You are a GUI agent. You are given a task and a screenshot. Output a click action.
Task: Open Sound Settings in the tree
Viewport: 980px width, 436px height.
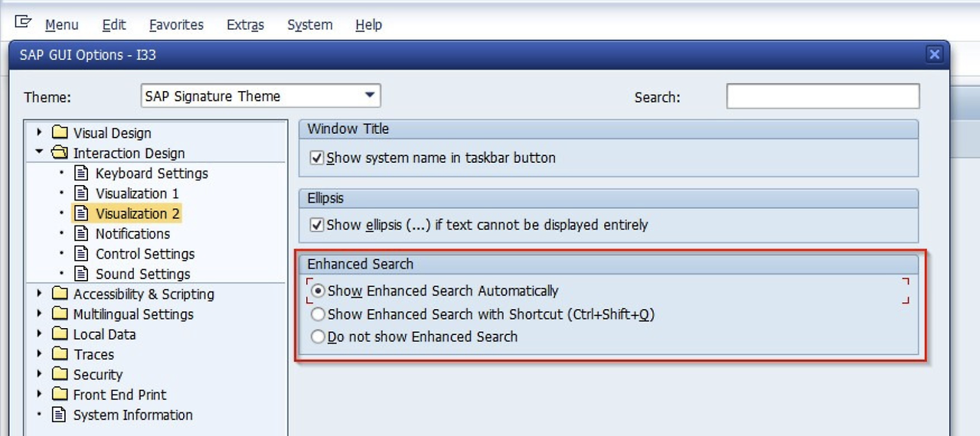142,274
